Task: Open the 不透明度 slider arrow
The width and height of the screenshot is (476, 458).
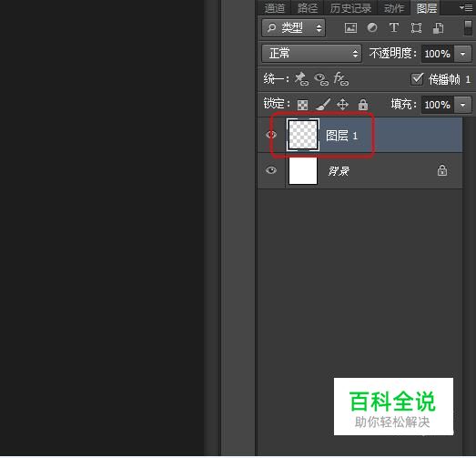Action: pyautogui.click(x=462, y=54)
